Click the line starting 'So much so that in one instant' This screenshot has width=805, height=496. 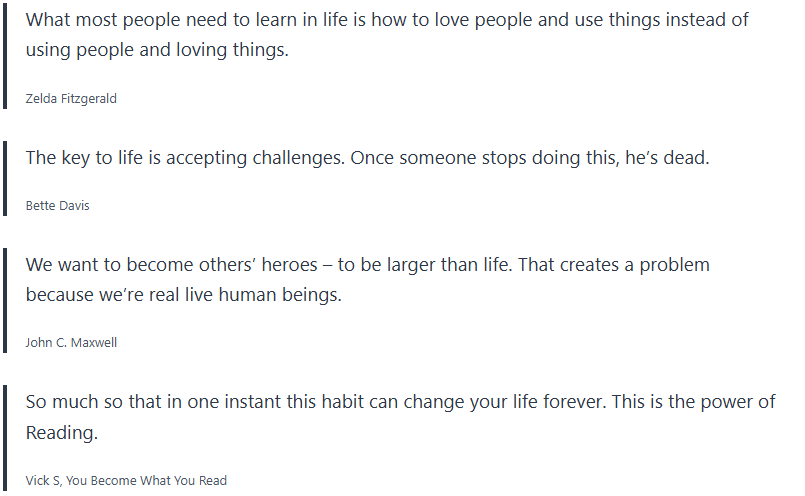coord(400,402)
